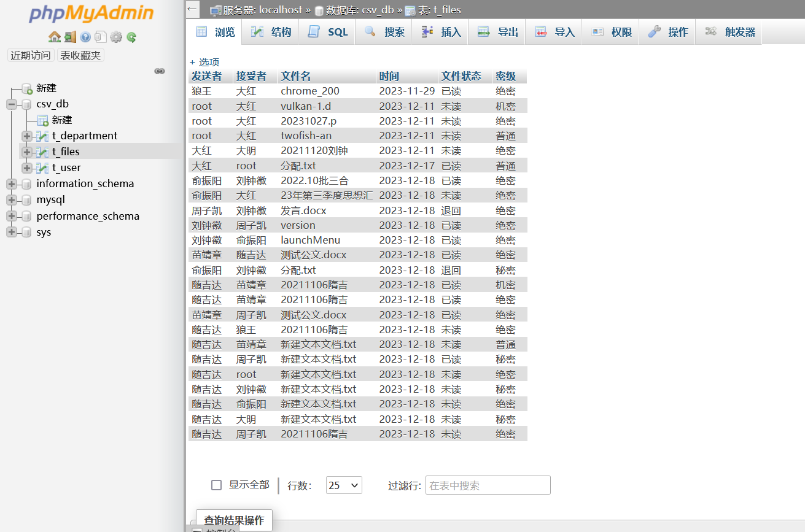Collapse the navigation panel with left arrow
Image resolution: width=805 pixels, height=532 pixels.
(192, 9)
